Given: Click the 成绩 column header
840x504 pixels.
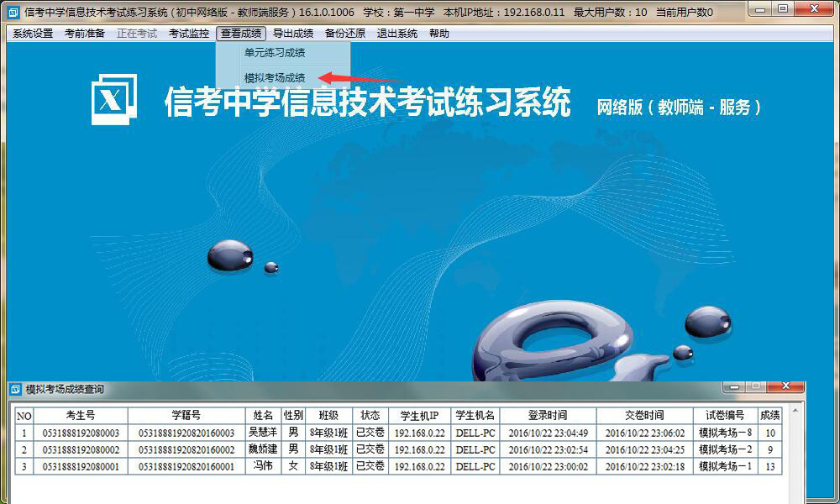Looking at the screenshot, I should pyautogui.click(x=769, y=416).
